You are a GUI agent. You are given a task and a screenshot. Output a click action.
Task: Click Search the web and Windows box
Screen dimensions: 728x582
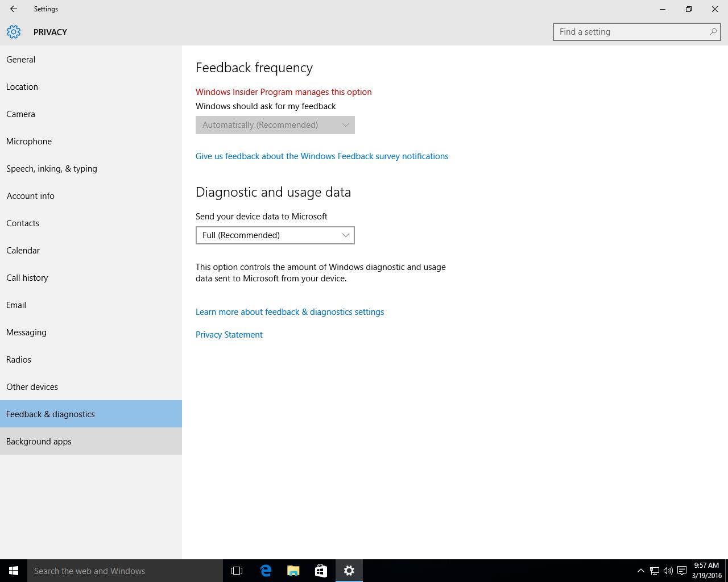click(x=125, y=571)
